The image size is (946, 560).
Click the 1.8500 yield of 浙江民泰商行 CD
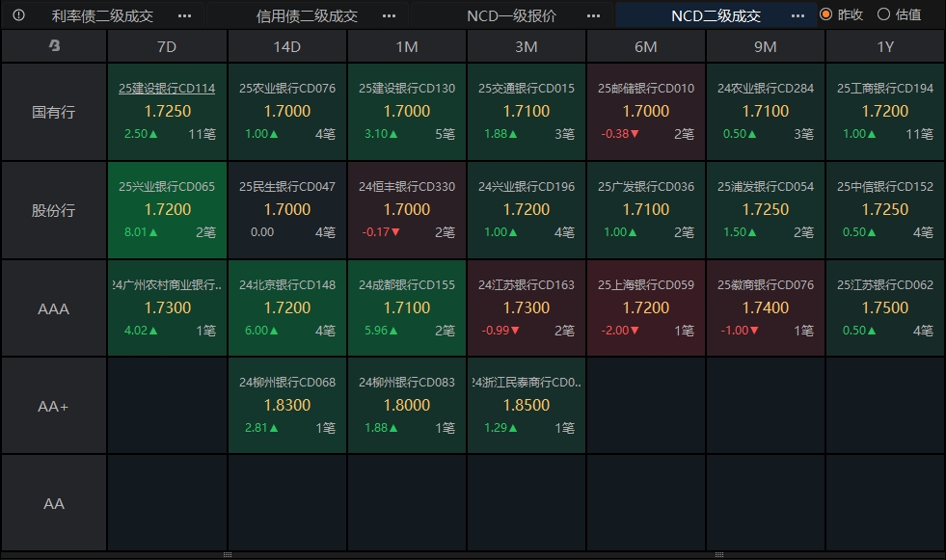coord(527,405)
